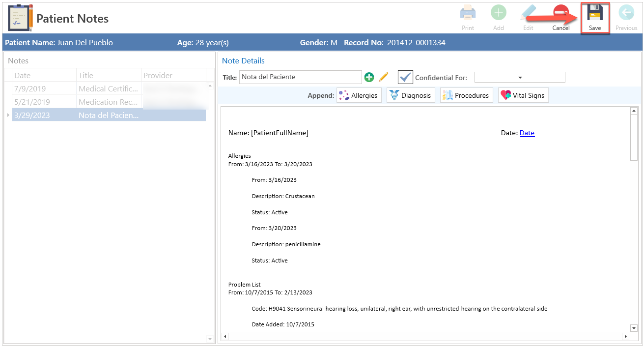
Task: Click the Print toolbar icon
Action: click(x=468, y=13)
